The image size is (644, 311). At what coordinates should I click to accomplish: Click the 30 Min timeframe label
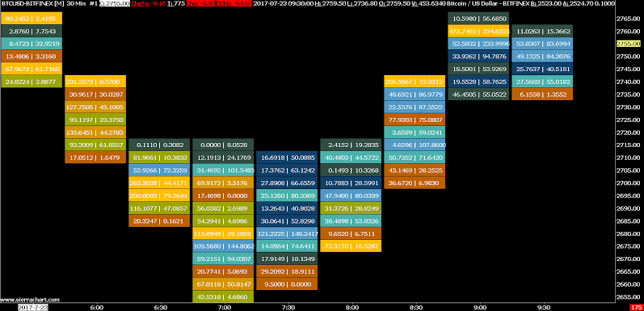point(76,3)
